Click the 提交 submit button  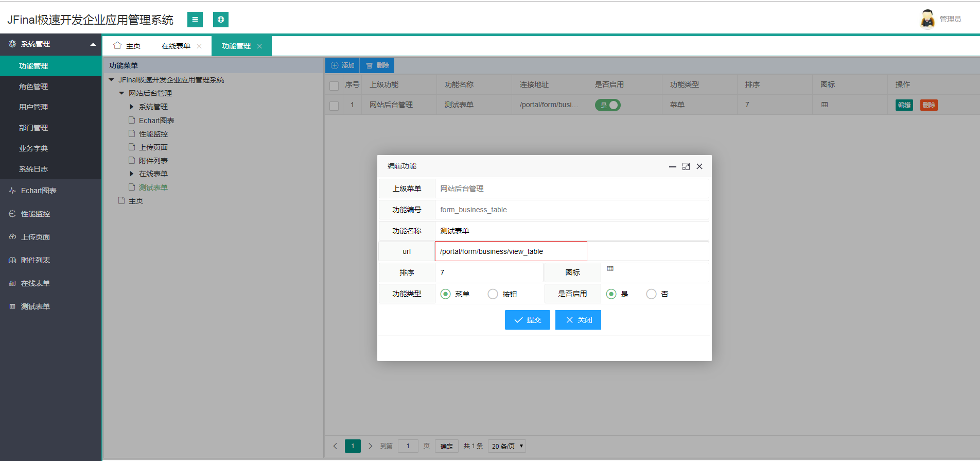(527, 320)
